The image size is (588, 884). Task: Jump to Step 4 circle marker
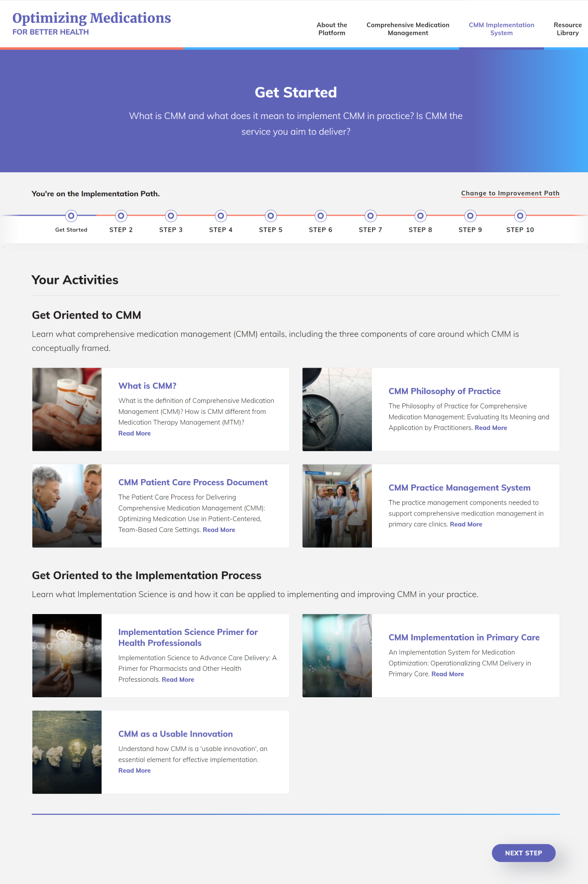point(221,216)
